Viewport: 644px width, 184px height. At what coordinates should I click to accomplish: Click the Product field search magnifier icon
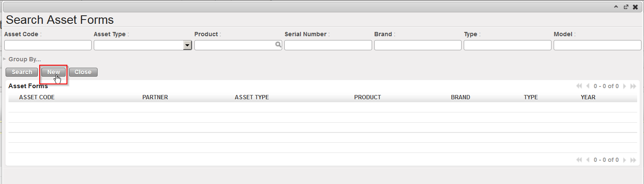click(x=278, y=45)
